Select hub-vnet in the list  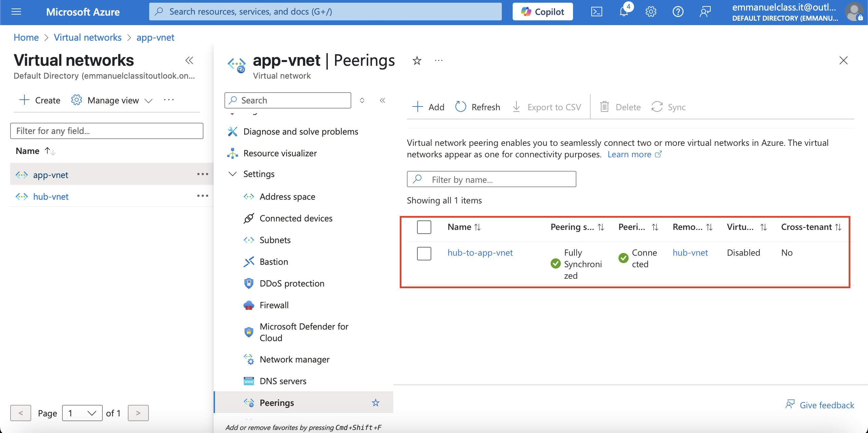[51, 197]
